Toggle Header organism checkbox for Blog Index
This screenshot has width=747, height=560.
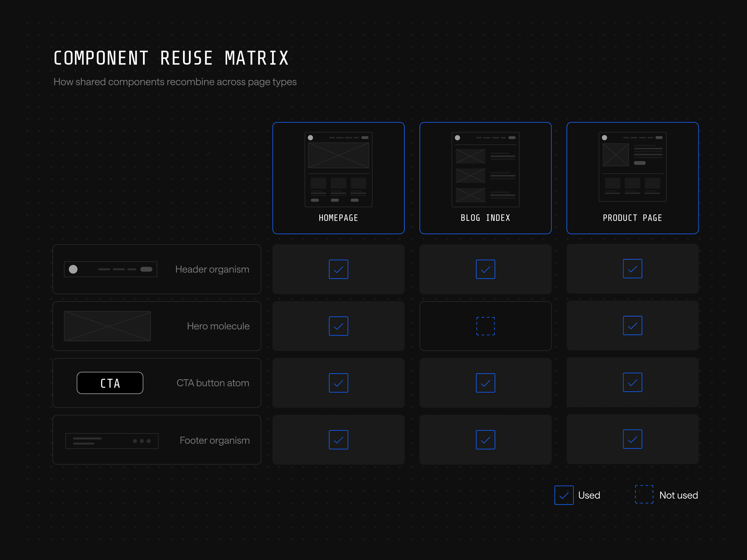(x=485, y=269)
